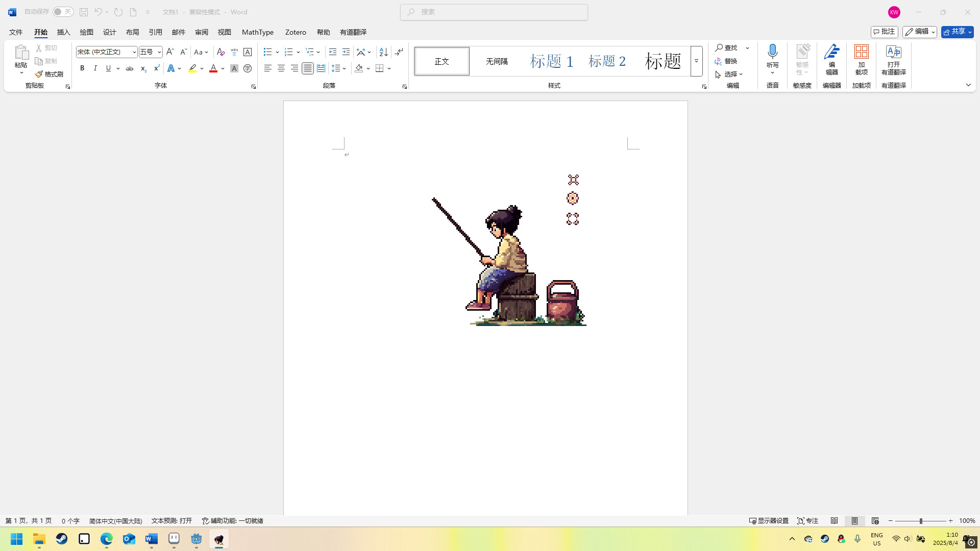The height and width of the screenshot is (551, 980).
Task: Open the MathType ribbon tab
Action: tap(258, 32)
